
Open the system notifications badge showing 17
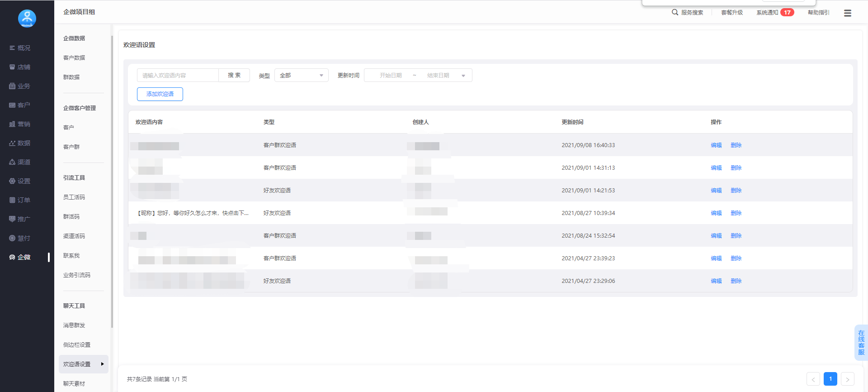point(787,13)
